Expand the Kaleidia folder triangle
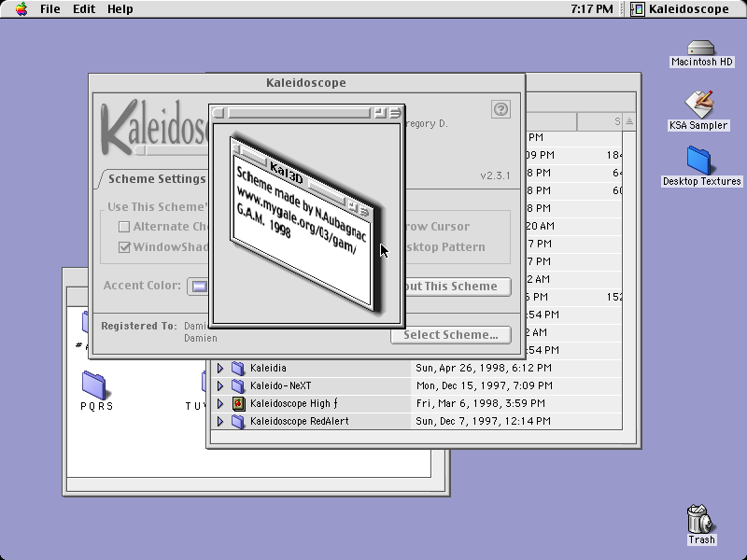 (220, 368)
